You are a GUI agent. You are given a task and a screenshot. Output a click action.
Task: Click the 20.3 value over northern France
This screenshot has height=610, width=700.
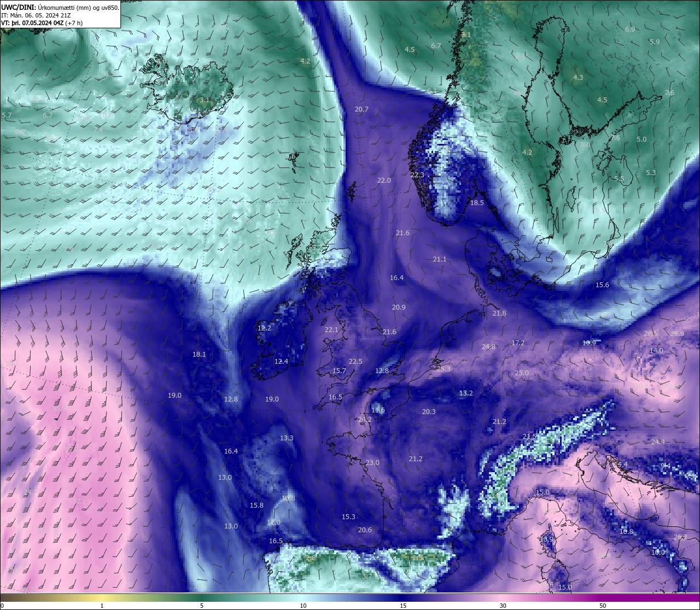click(429, 412)
